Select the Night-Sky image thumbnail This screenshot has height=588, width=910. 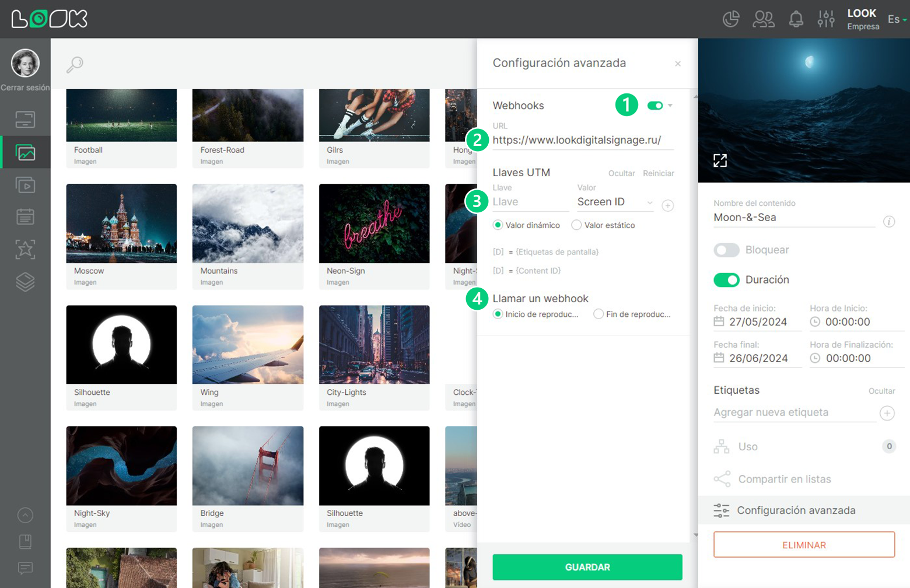click(121, 466)
